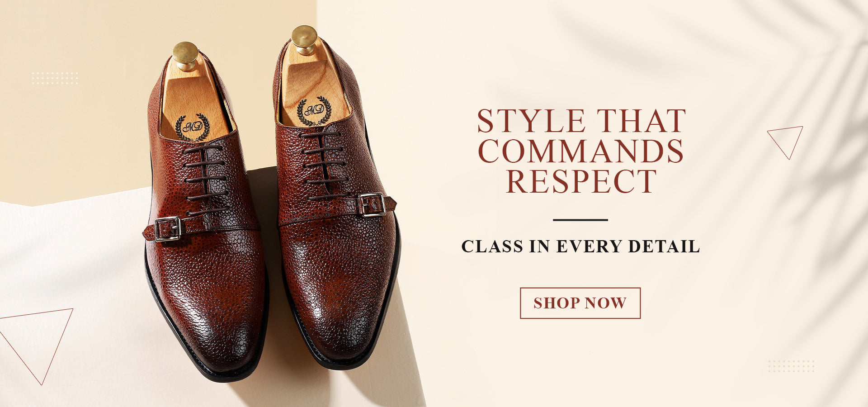The height and width of the screenshot is (407, 868).
Task: Click the short divider line below the headline
Action: pos(580,220)
